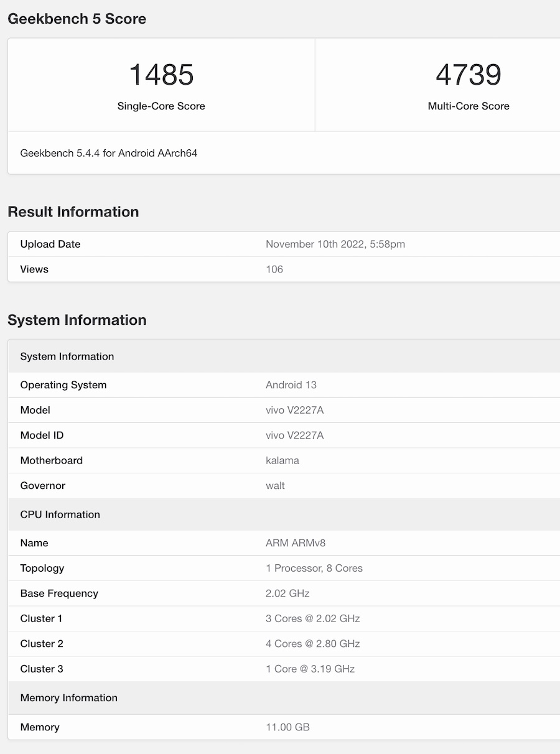This screenshot has width=560, height=754.
Task: Select the single-core score value 1485
Action: (161, 75)
